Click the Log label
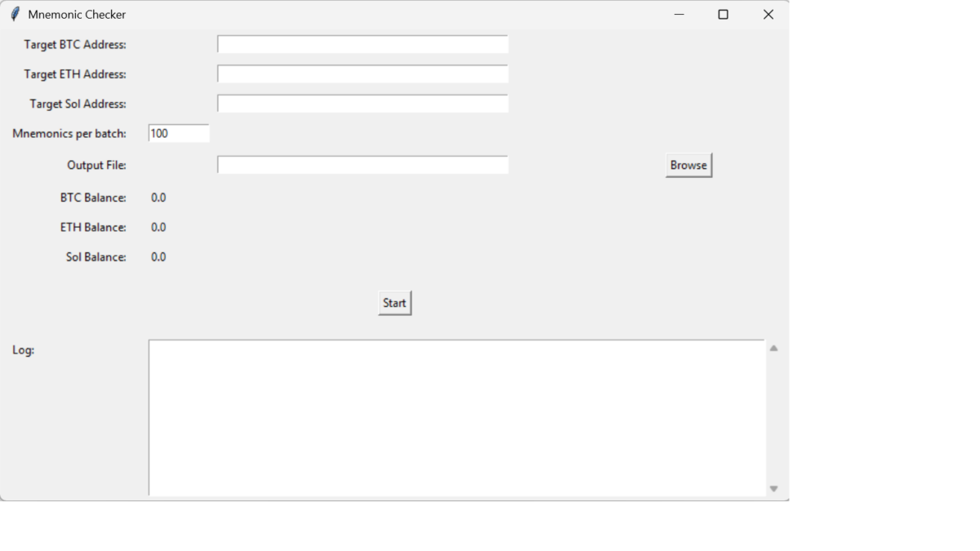The image size is (980, 551). tap(24, 350)
